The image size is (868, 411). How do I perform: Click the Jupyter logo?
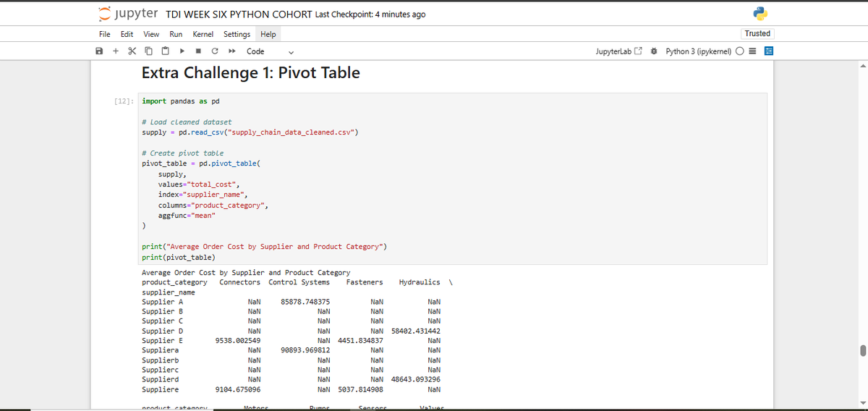(129, 14)
